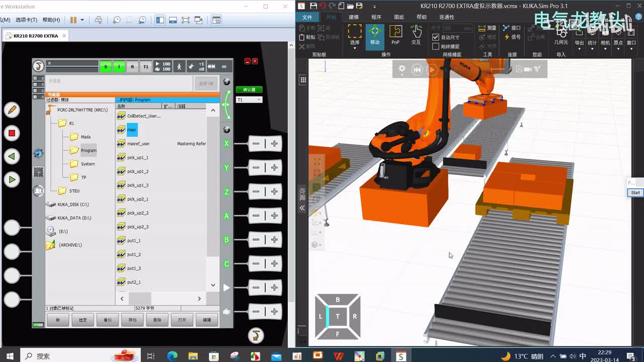Click the pencil edit key on the pendant

(12, 110)
